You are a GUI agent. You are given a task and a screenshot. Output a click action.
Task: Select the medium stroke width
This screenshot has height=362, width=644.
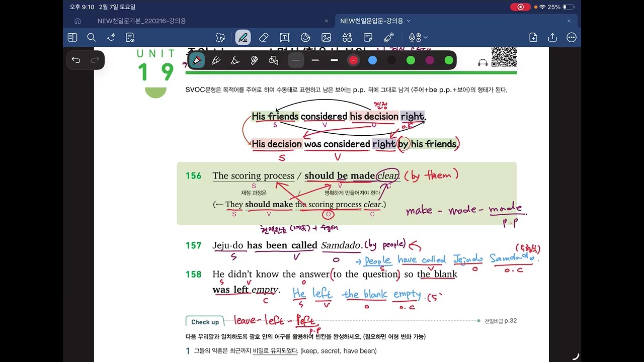point(315,60)
